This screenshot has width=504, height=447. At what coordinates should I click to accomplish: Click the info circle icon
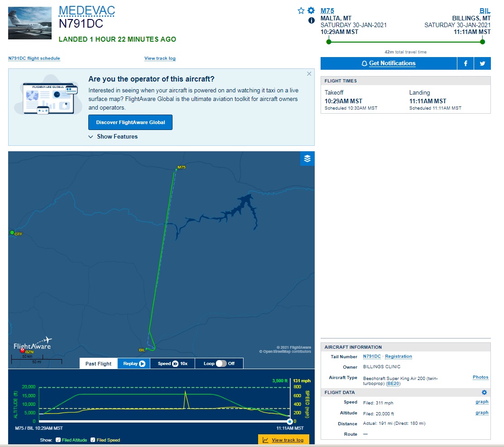pos(311,20)
